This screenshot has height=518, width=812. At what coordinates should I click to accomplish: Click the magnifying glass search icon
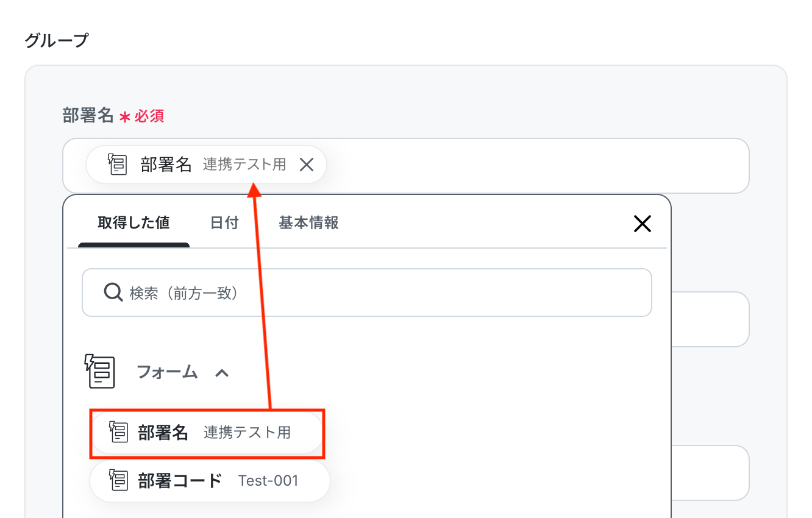coord(113,293)
